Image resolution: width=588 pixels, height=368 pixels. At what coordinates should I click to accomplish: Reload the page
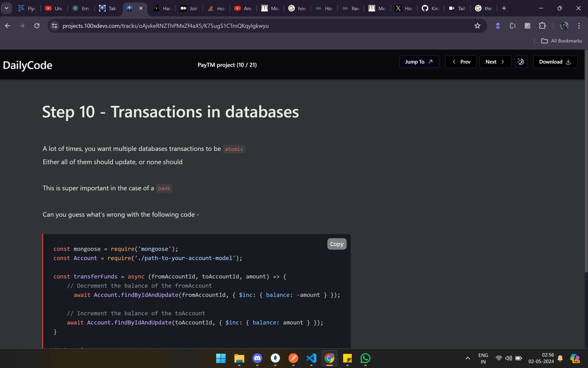pyautogui.click(x=37, y=25)
